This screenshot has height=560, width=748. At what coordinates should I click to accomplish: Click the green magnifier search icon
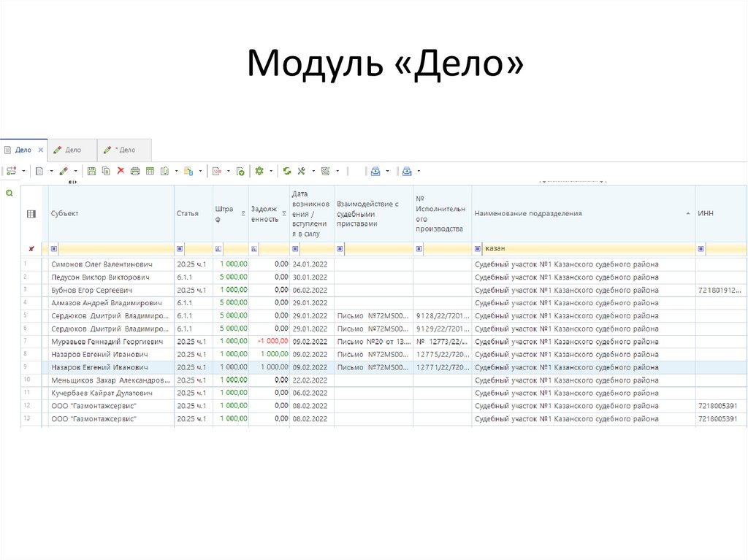(9, 193)
